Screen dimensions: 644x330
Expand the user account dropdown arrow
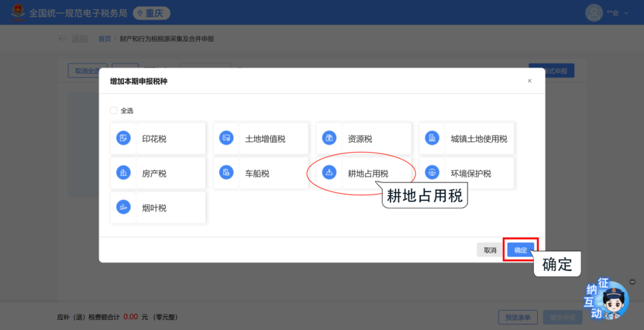[626, 13]
